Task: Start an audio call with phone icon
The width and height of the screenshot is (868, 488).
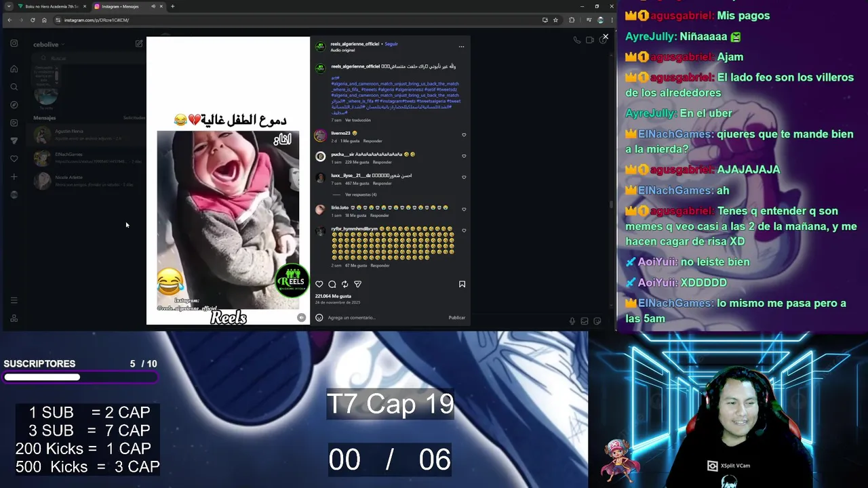Action: coord(577,40)
